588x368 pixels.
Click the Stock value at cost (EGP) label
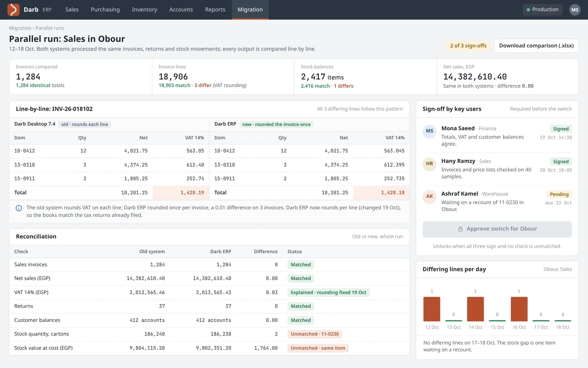tap(43, 348)
